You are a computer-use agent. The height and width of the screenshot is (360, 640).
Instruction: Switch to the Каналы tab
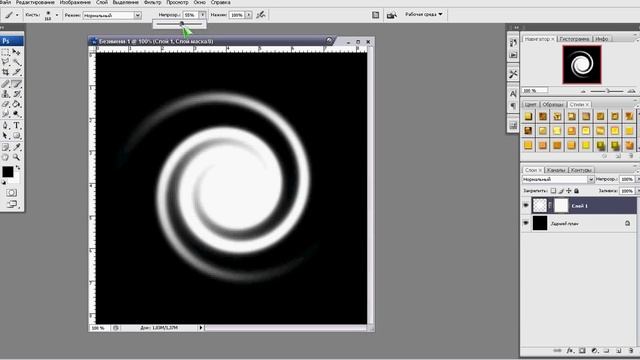pos(556,170)
